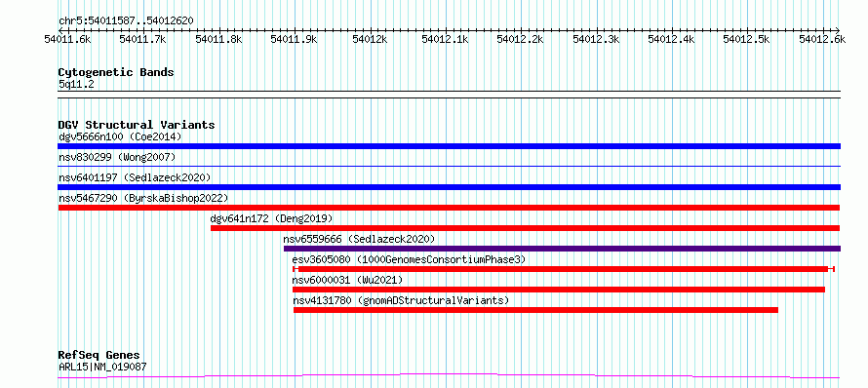Click the 54012.2k ruler tick label
The image size is (868, 388).
tap(521, 39)
